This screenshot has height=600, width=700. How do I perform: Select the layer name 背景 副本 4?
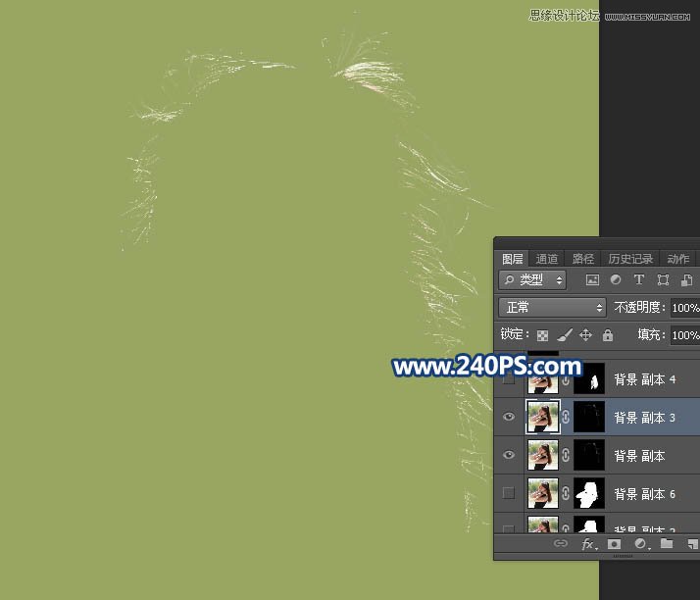[645, 380]
